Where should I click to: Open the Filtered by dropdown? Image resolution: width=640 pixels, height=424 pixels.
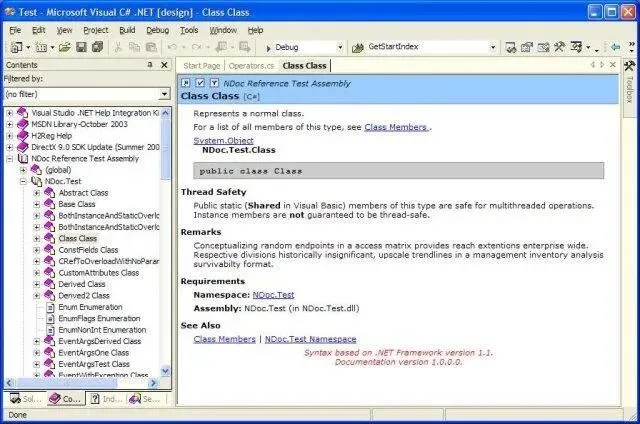164,94
